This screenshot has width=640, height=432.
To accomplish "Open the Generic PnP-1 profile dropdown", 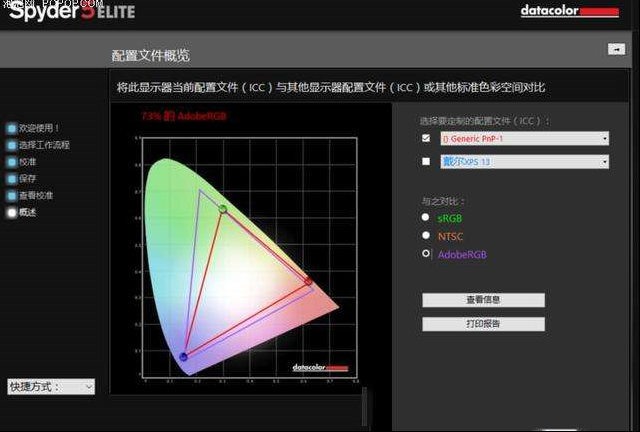I will 524,138.
